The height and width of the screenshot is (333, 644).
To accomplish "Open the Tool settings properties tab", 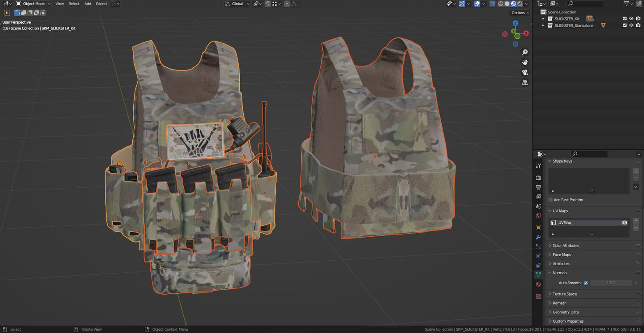I will pos(538,166).
